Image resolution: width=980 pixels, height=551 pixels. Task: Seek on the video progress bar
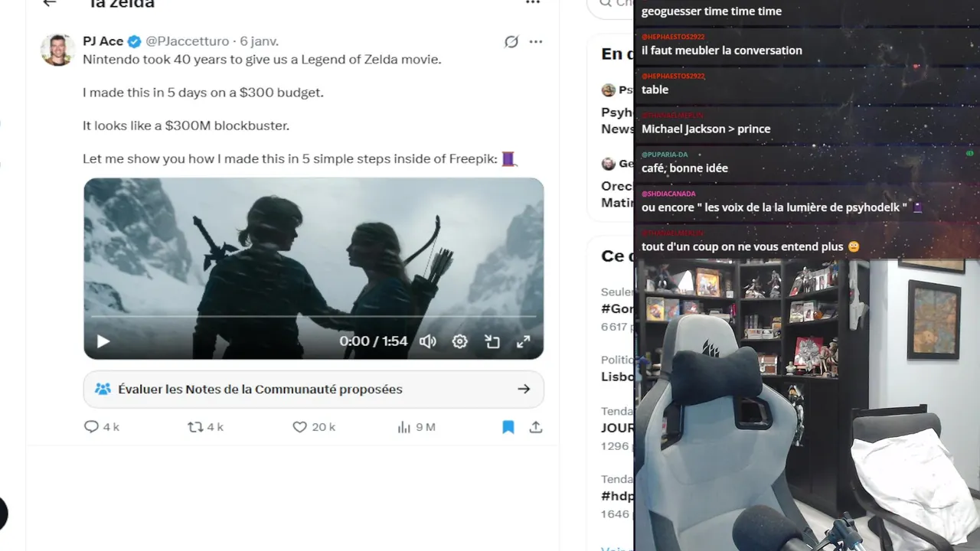point(313,315)
